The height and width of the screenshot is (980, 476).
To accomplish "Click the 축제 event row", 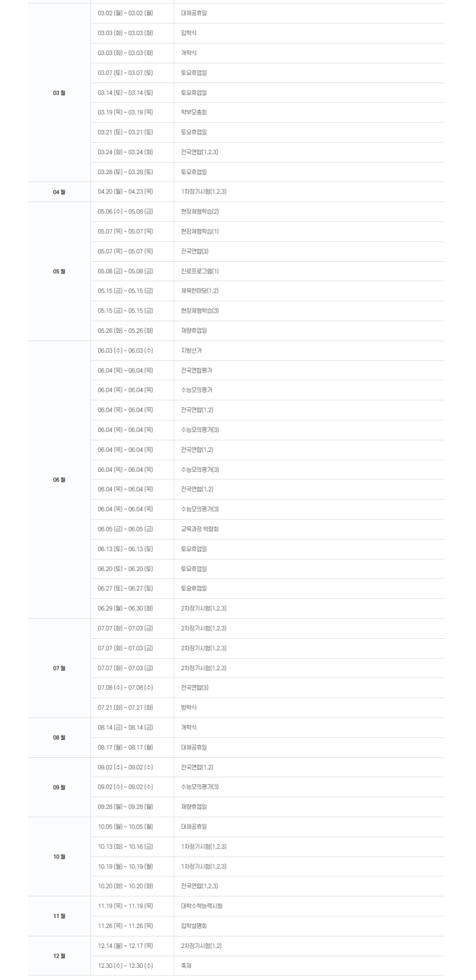I will pyautogui.click(x=186, y=966).
